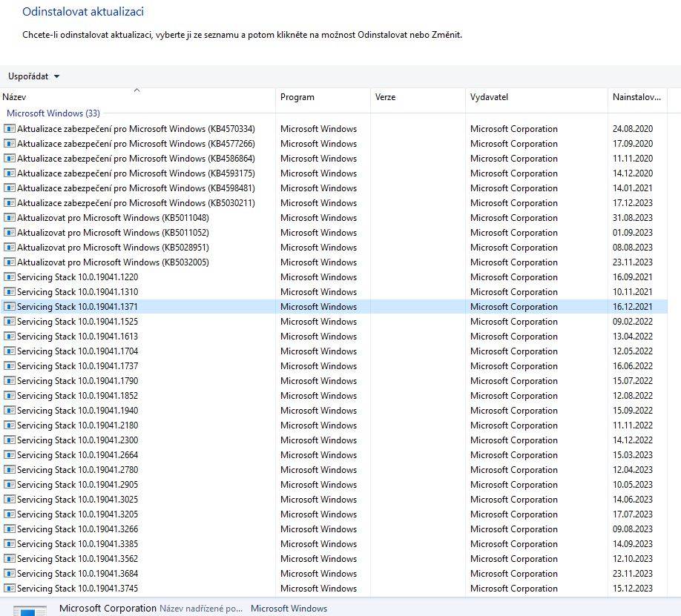Select the Servicing Stack 10.0.19041.3266 name
Viewport: 681px width, 616px height.
pyautogui.click(x=77, y=529)
